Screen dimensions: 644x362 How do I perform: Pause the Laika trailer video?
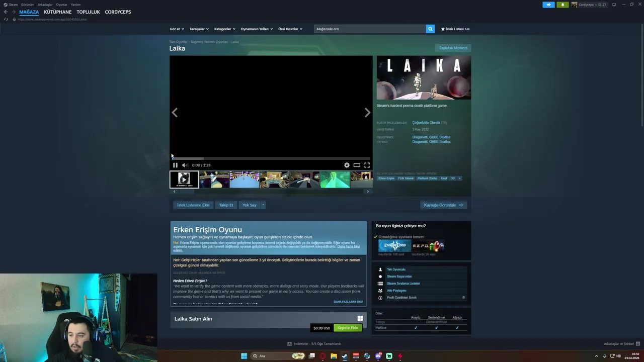175,165
